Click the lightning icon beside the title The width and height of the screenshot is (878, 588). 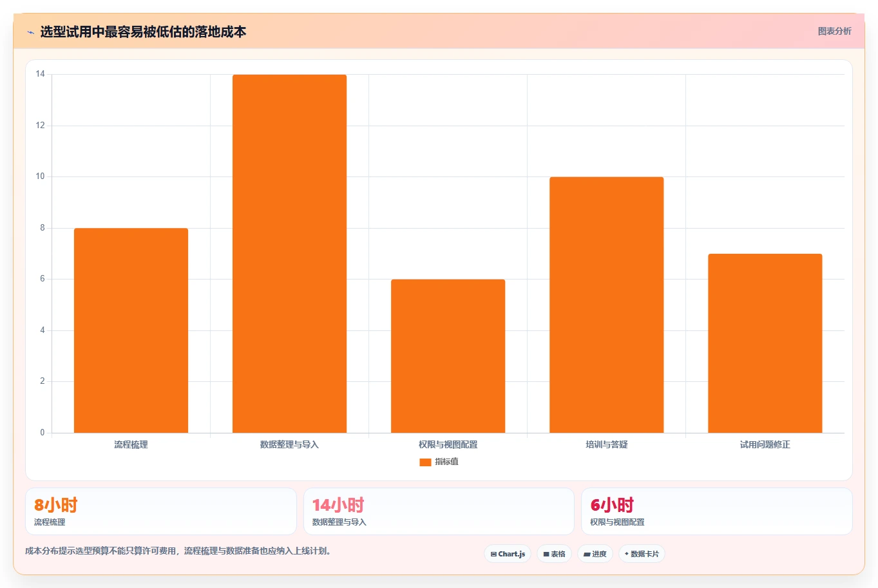pos(30,32)
